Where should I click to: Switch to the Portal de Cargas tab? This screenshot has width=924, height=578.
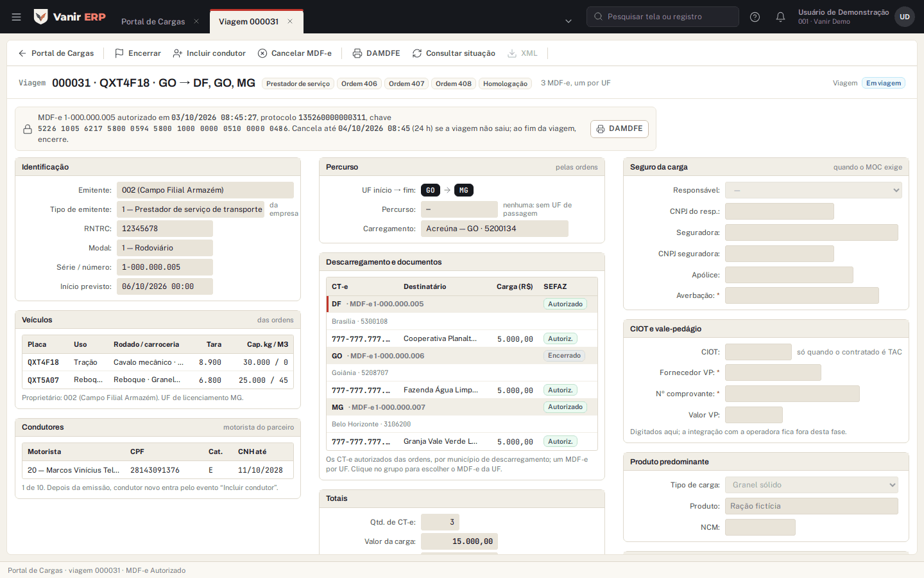pos(153,21)
